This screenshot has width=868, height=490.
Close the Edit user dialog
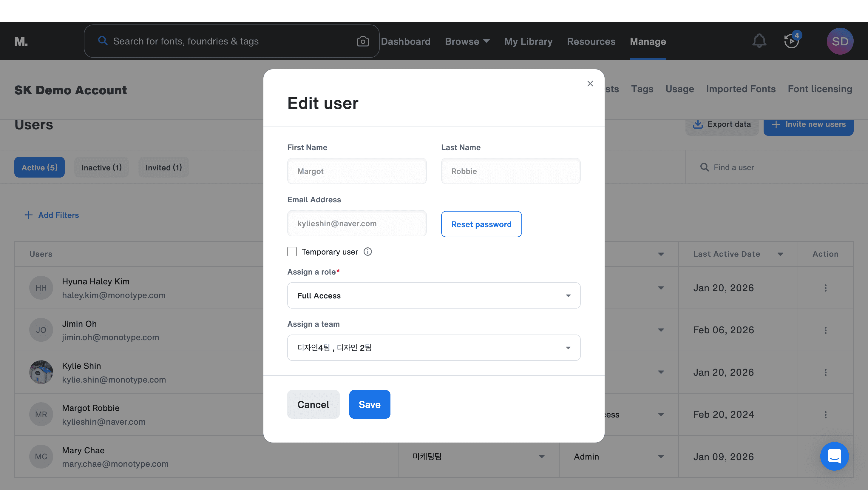[x=590, y=84]
